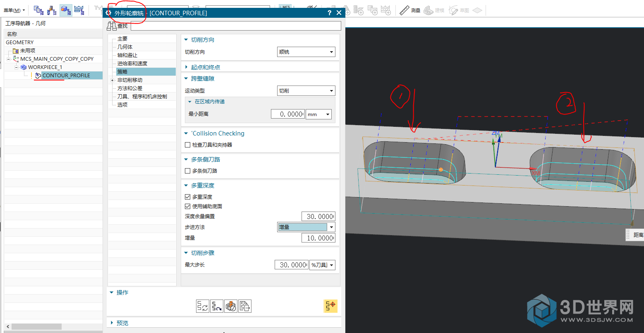Click the 深度余量偏置 value field
Screen dimensions: 644x333
(318, 216)
